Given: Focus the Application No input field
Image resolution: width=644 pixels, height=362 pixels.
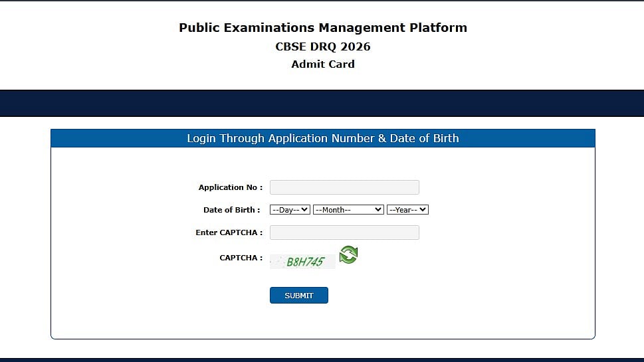Looking at the screenshot, I should point(344,187).
